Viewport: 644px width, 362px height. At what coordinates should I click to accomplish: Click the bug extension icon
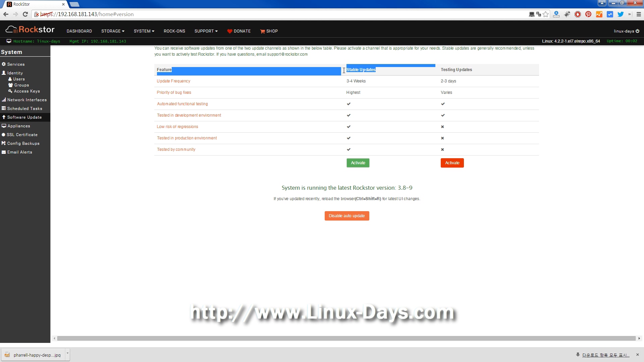point(567,14)
